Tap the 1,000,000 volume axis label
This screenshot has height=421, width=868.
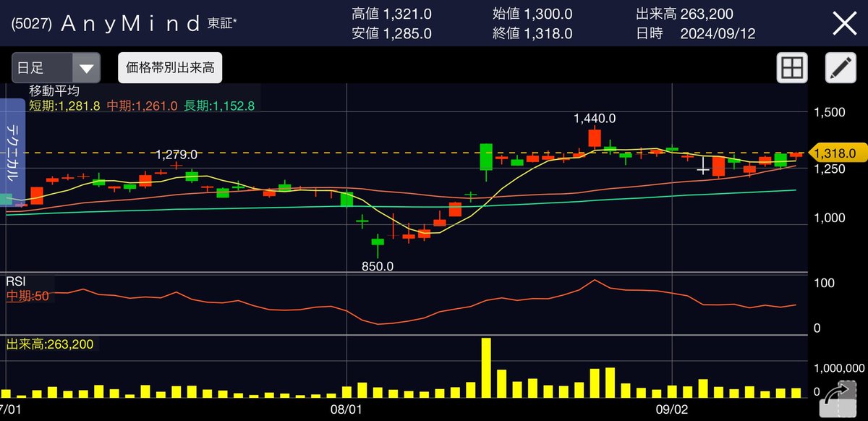[x=839, y=367]
